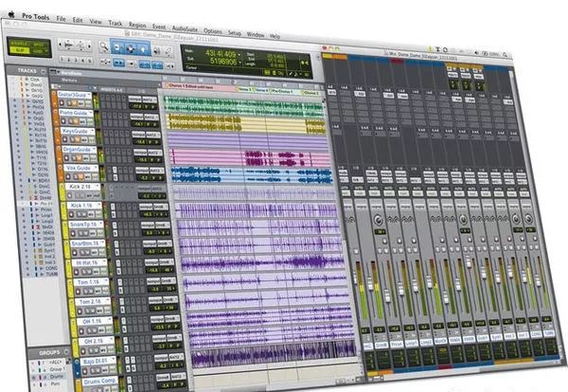Click the 'Chorus 1 Edited until here' marker
Image resolution: width=568 pixels, height=392 pixels.
[x=188, y=86]
